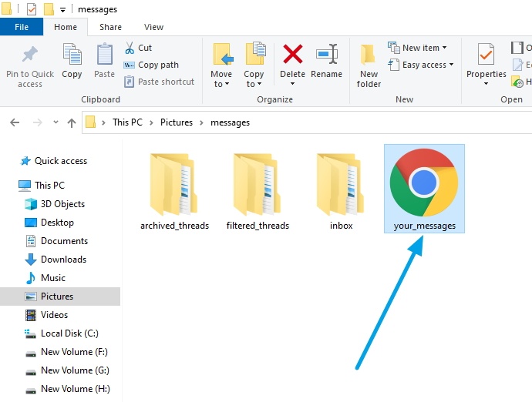Select the archived_threads folder

[174, 192]
